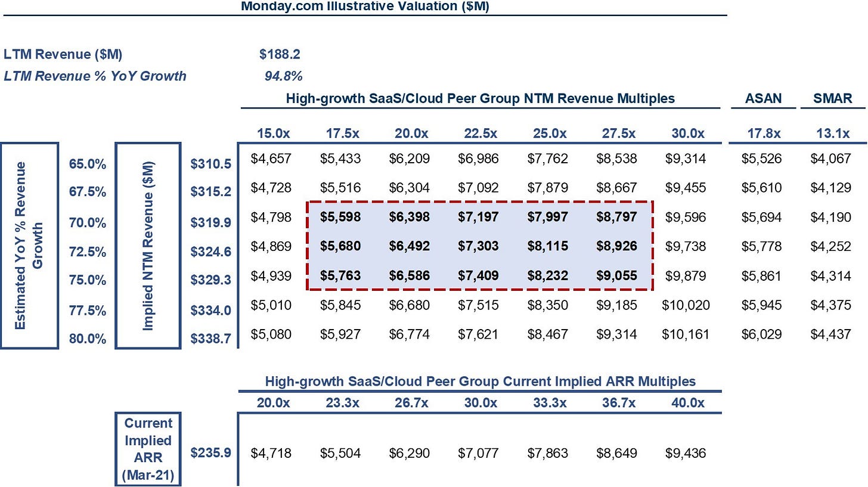
Task: Click the bold $5,598 valuation cell
Action: point(340,217)
